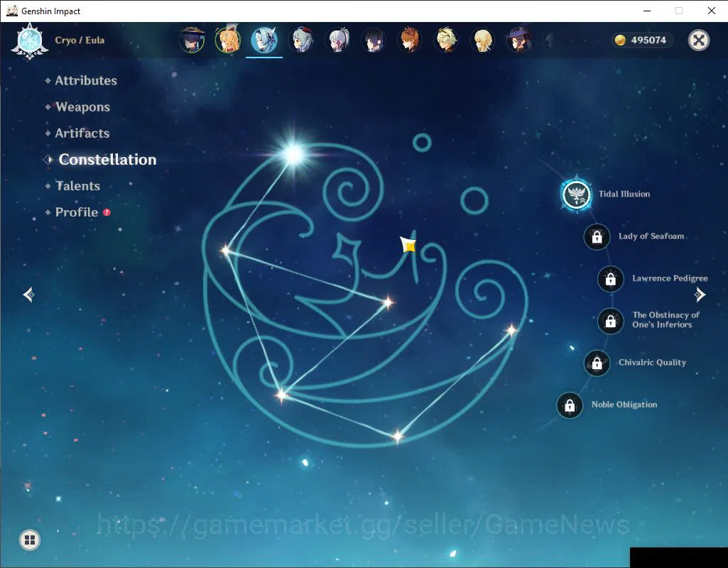Select the silver ponytail character portrait
Screen dimensions: 728x568
[337, 40]
